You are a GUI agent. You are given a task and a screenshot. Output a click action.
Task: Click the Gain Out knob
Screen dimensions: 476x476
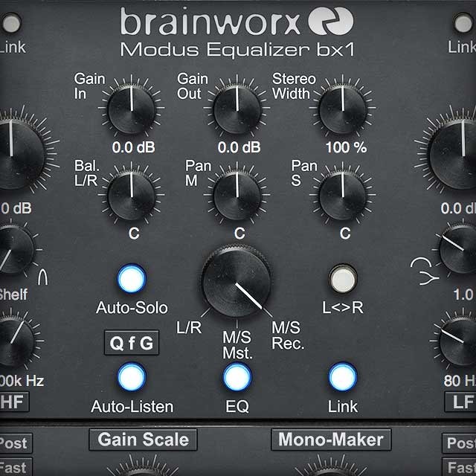(237, 109)
